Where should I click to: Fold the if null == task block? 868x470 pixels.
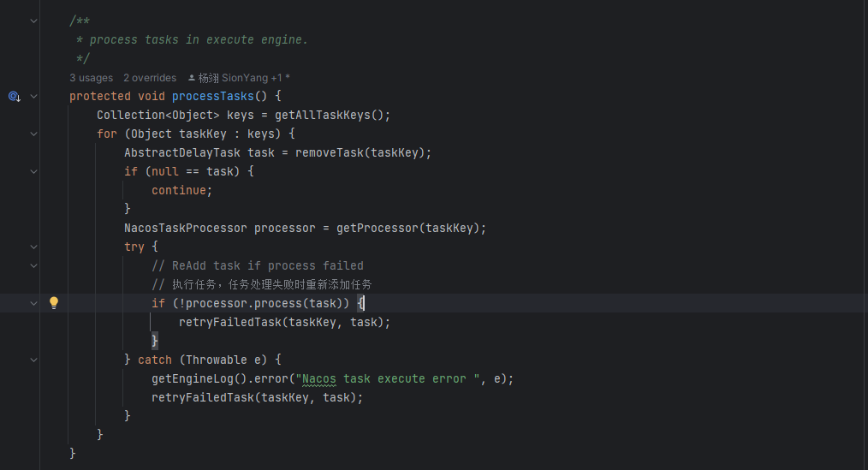(x=33, y=171)
